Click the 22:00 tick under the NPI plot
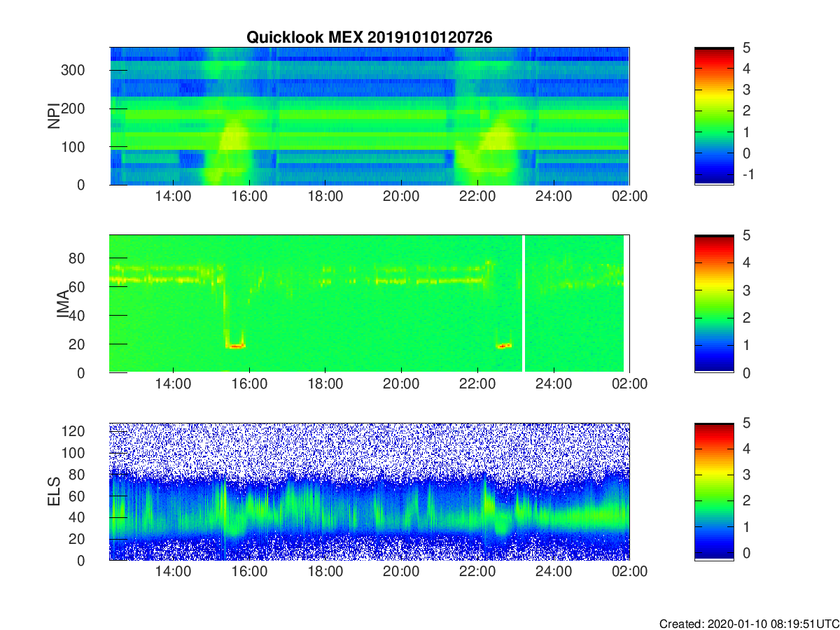This screenshot has width=840, height=630. pyautogui.click(x=477, y=197)
